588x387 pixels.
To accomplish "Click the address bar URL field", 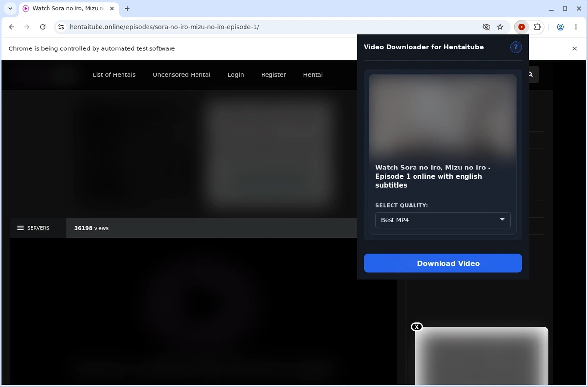I will pyautogui.click(x=272, y=27).
